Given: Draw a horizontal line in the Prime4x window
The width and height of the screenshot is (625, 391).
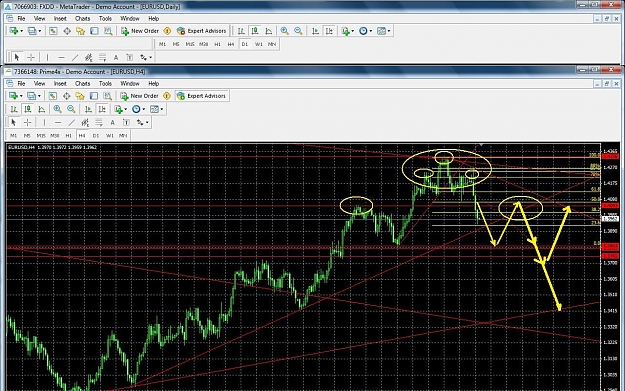Looking at the screenshot, I should click(58, 122).
